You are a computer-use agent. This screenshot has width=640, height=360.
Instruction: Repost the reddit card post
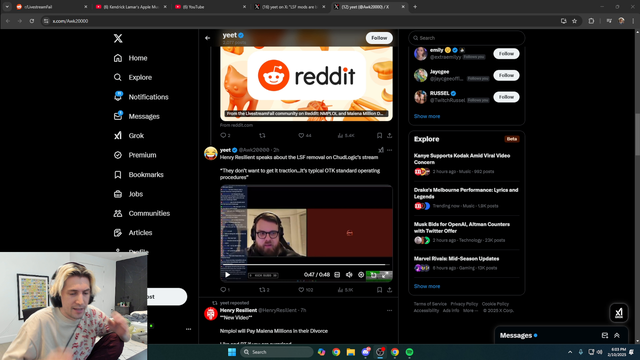pyautogui.click(x=262, y=136)
